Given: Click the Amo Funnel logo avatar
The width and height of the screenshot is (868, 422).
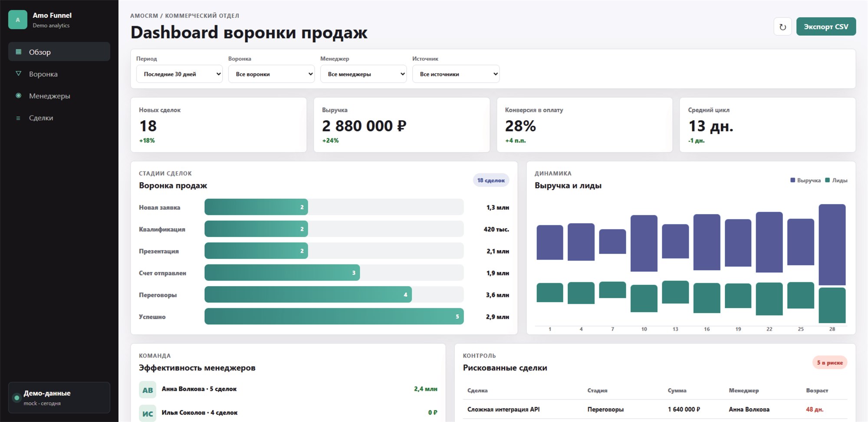Looking at the screenshot, I should pyautogui.click(x=18, y=20).
